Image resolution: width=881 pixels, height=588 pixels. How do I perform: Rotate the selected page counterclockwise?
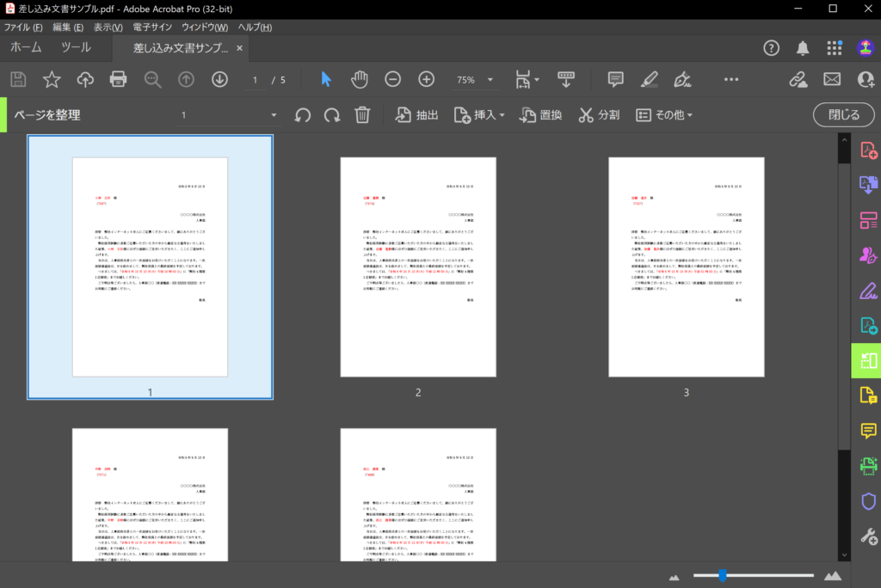[301, 113]
